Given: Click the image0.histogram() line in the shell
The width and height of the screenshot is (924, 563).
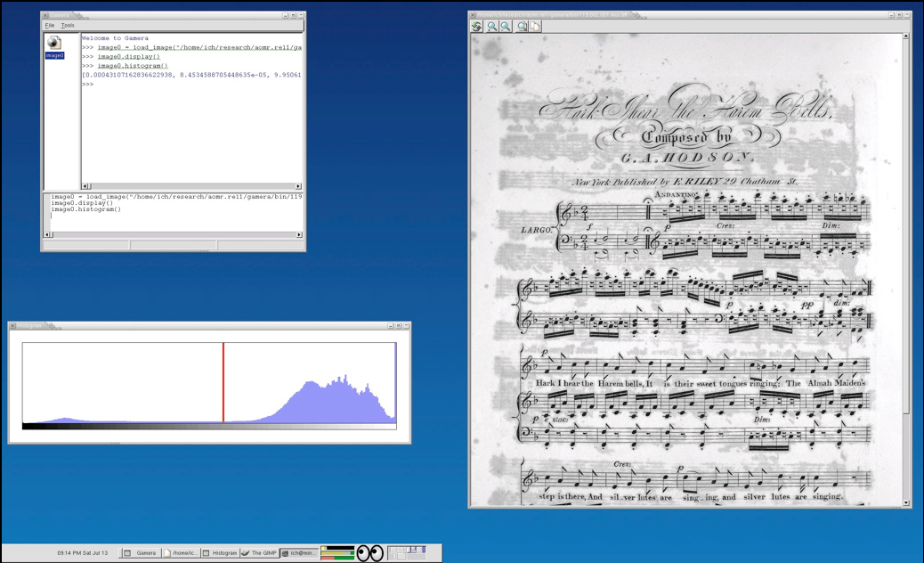Looking at the screenshot, I should click(133, 66).
